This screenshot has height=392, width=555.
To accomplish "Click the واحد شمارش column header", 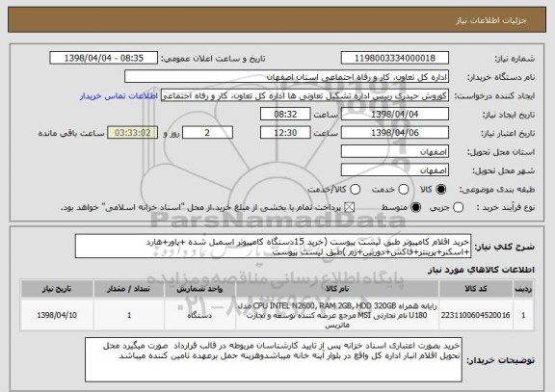I will coord(199,289).
